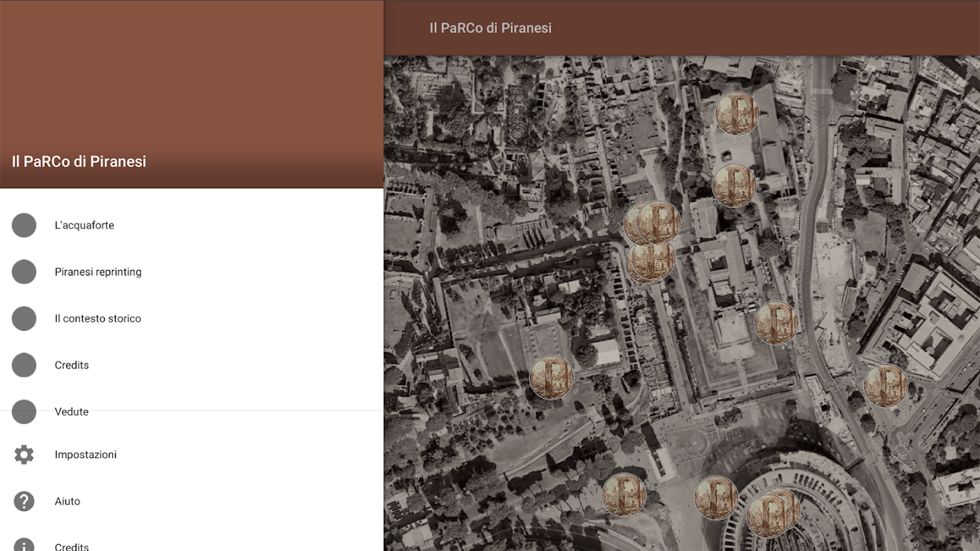Select the topmost etching marker on the map
Image resolution: width=980 pixels, height=551 pixels.
point(737,113)
